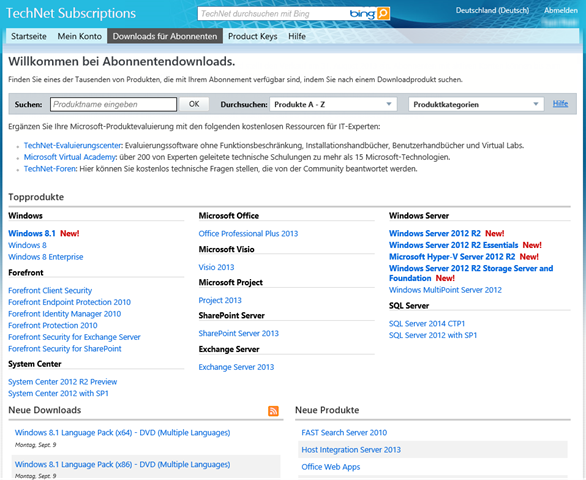Viewport: 586px width, 480px height.
Task: Focus the TechNet durchsuchen mit Bing field
Action: 273,14
